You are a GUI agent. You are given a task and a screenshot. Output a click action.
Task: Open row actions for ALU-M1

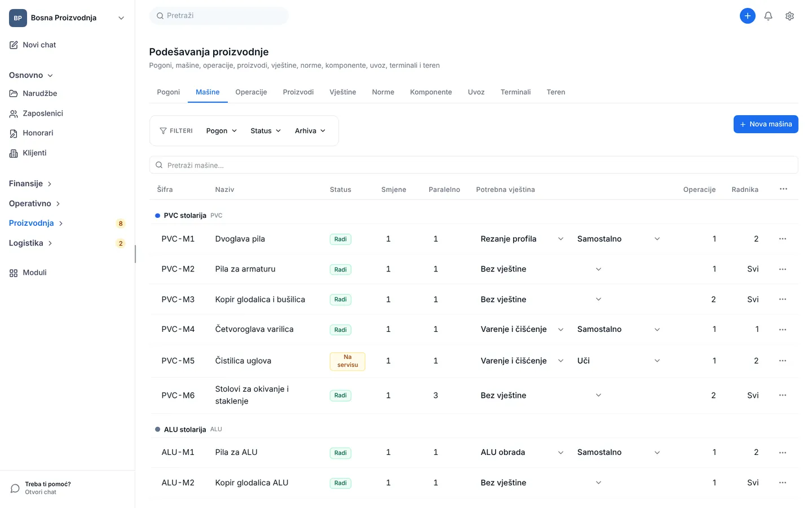tap(783, 453)
